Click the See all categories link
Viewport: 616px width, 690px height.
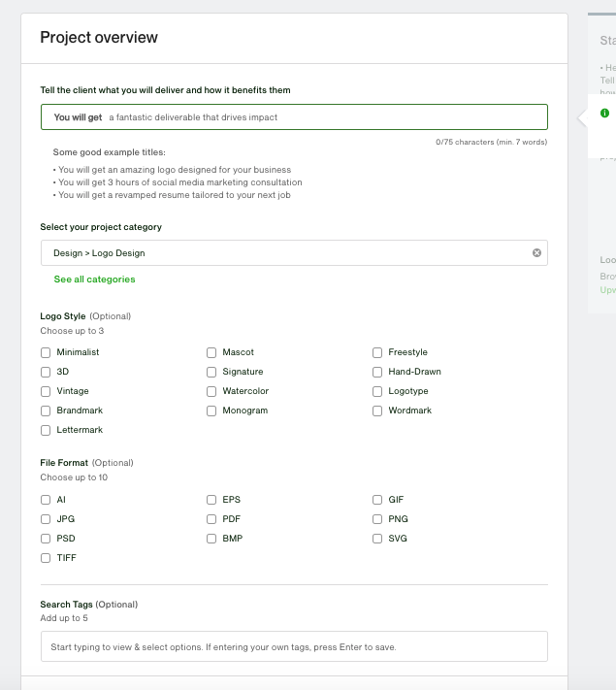(94, 279)
